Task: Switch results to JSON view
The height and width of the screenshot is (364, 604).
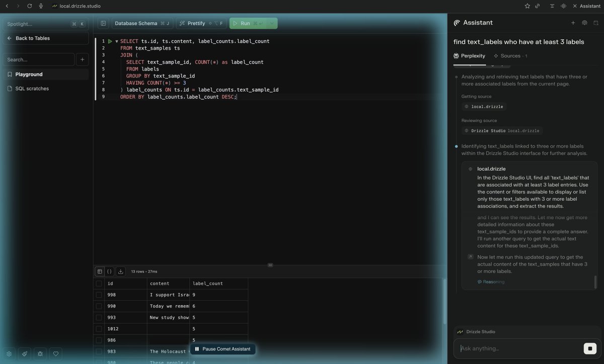Action: click(x=109, y=271)
